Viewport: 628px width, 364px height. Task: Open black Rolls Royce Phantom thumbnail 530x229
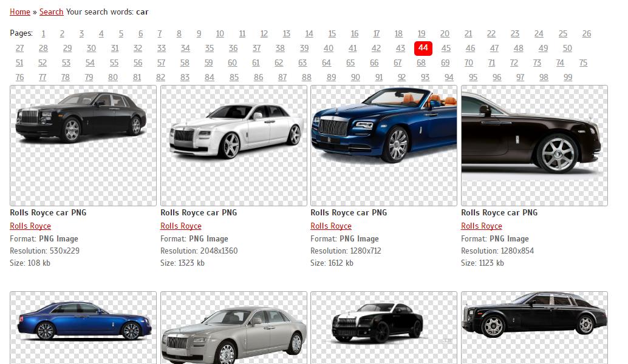click(x=83, y=146)
